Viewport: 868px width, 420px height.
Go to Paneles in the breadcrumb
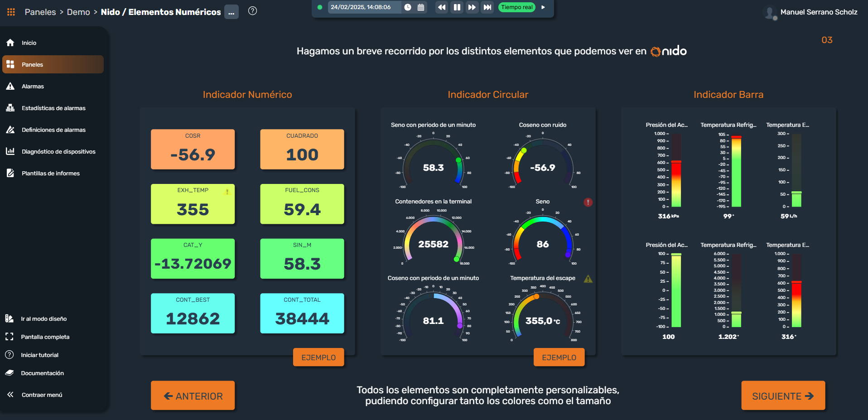(x=40, y=12)
